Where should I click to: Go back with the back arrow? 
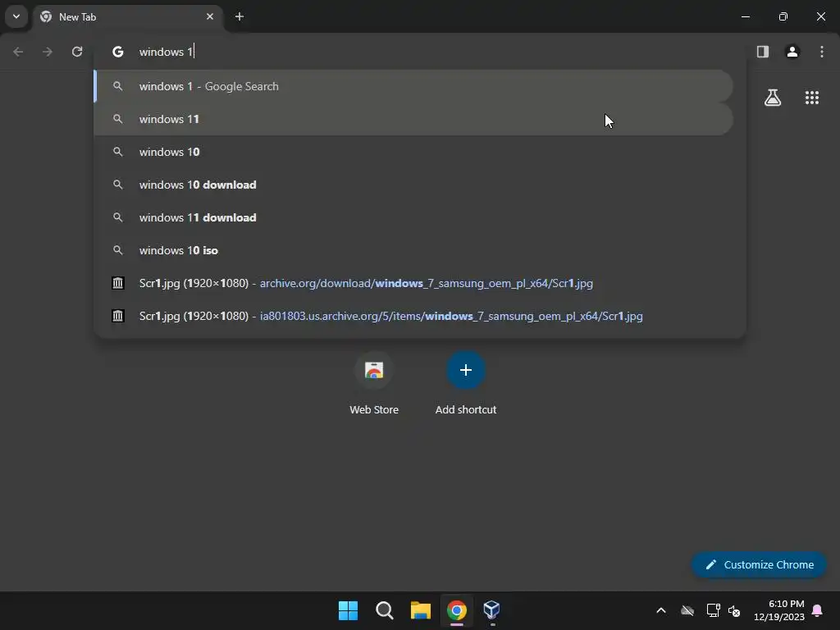click(18, 52)
